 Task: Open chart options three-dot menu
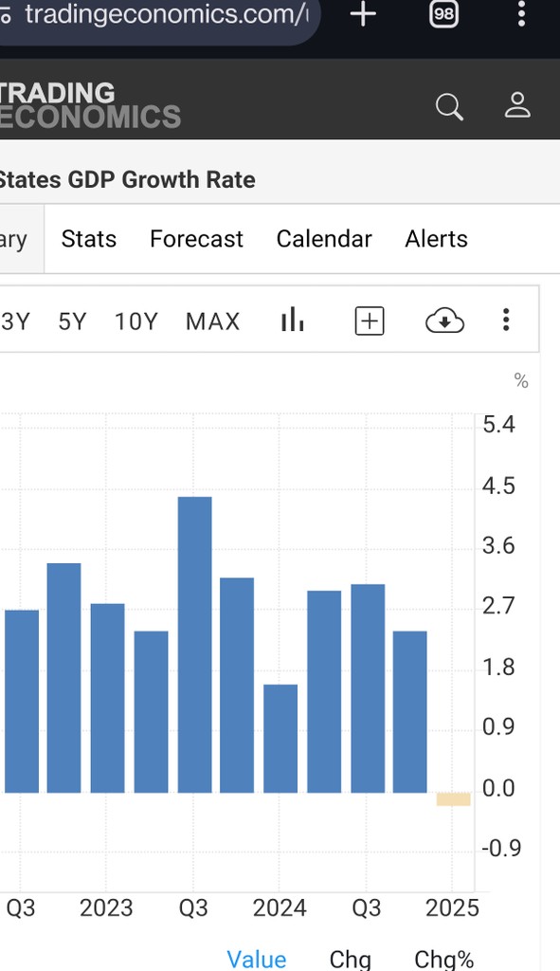(506, 320)
